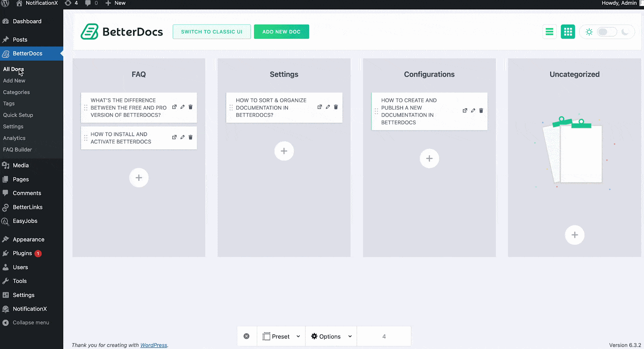Open the Preset dropdown
644x349 pixels.
[281, 337]
